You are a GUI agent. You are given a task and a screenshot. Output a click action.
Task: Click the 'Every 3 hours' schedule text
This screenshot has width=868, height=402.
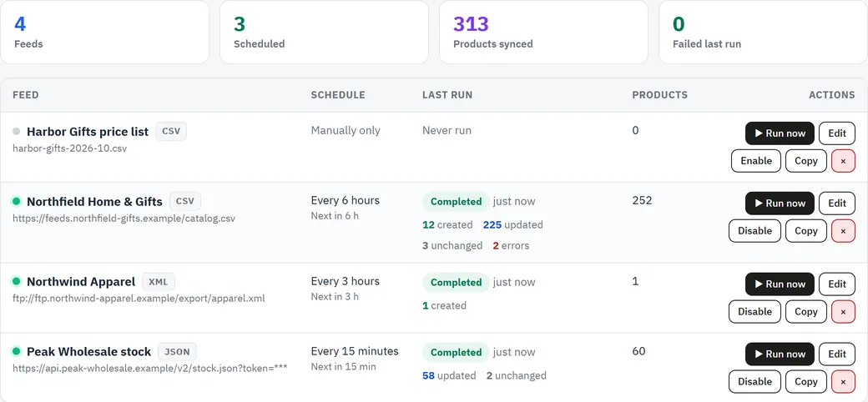click(x=346, y=281)
